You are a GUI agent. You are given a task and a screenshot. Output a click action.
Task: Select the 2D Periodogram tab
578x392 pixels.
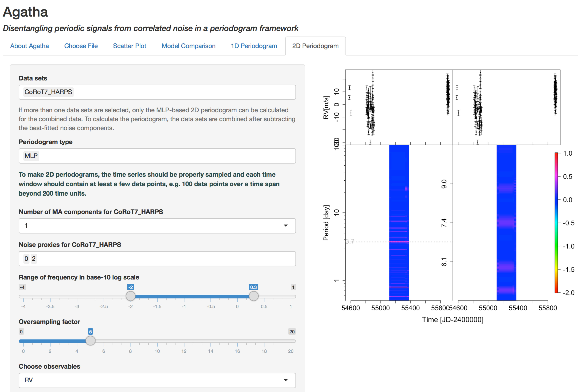315,46
